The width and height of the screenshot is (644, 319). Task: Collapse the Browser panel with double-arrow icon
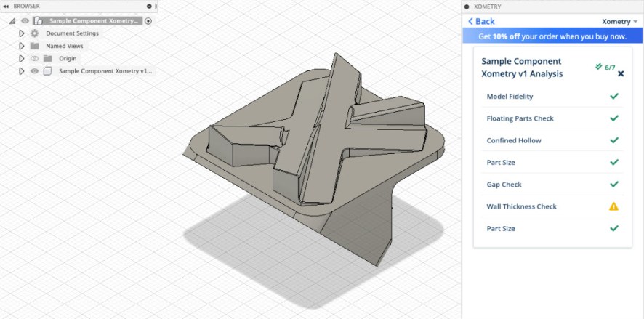pyautogui.click(x=7, y=6)
